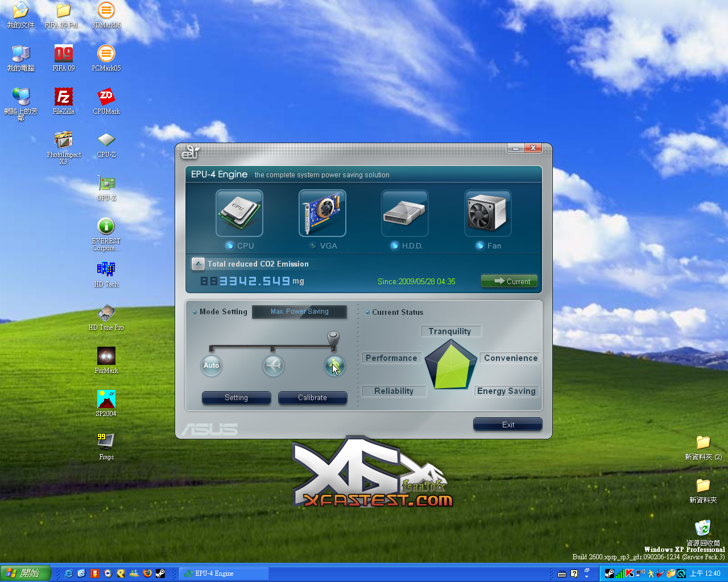
Task: Toggle the CPU indicator light
Action: [230, 246]
